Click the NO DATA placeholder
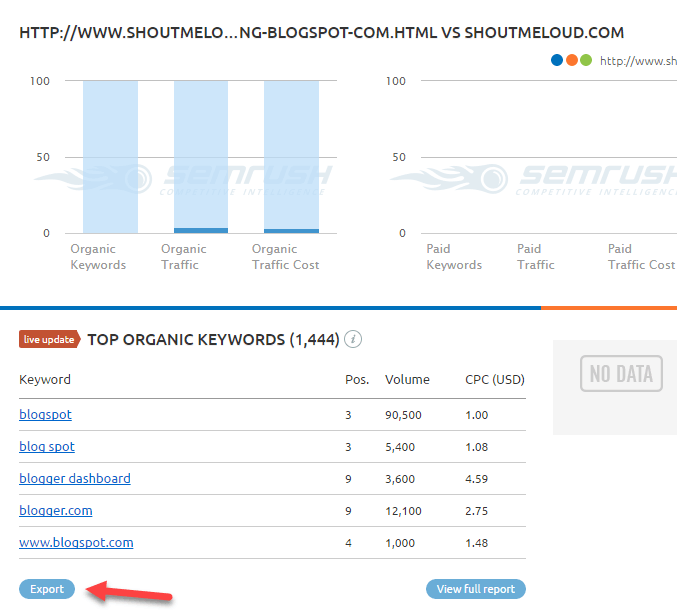Viewport: 677px width, 610px height. coord(621,373)
